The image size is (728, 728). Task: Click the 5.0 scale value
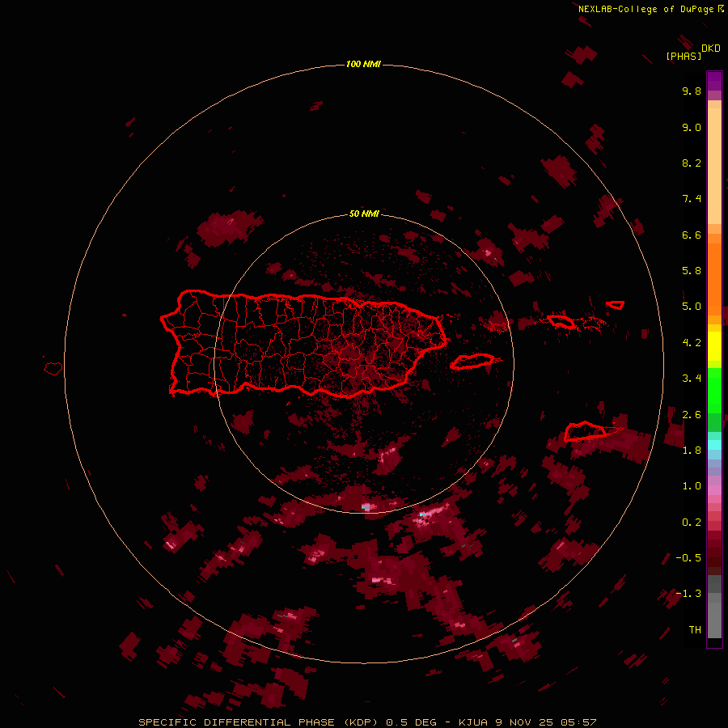[x=692, y=307]
